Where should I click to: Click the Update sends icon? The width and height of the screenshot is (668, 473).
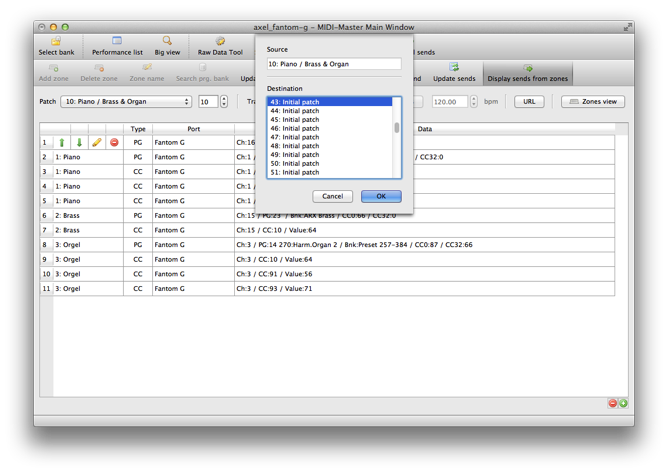(x=454, y=72)
